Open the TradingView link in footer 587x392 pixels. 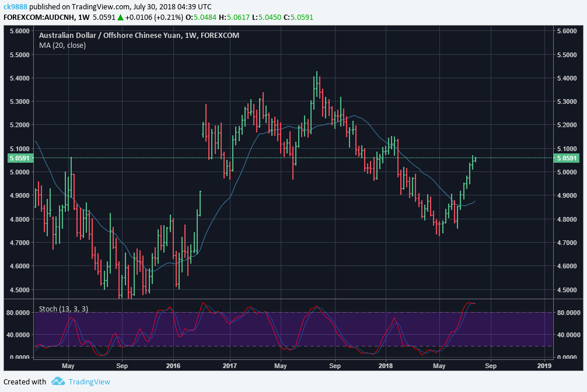89,382
